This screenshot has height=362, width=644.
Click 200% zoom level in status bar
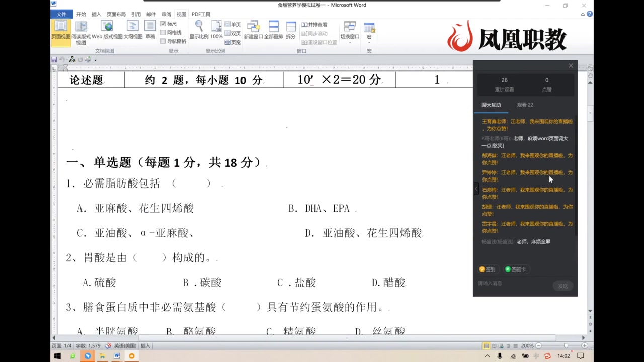tap(527, 346)
